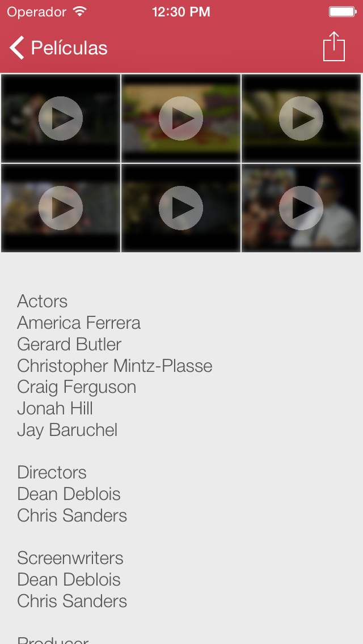Viewport: 363px width, 644px height.
Task: Play the top-right trailer video
Action: click(301, 118)
